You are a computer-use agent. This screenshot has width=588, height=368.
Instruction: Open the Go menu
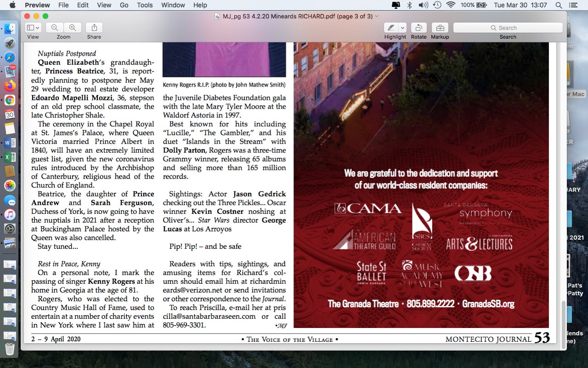click(124, 5)
